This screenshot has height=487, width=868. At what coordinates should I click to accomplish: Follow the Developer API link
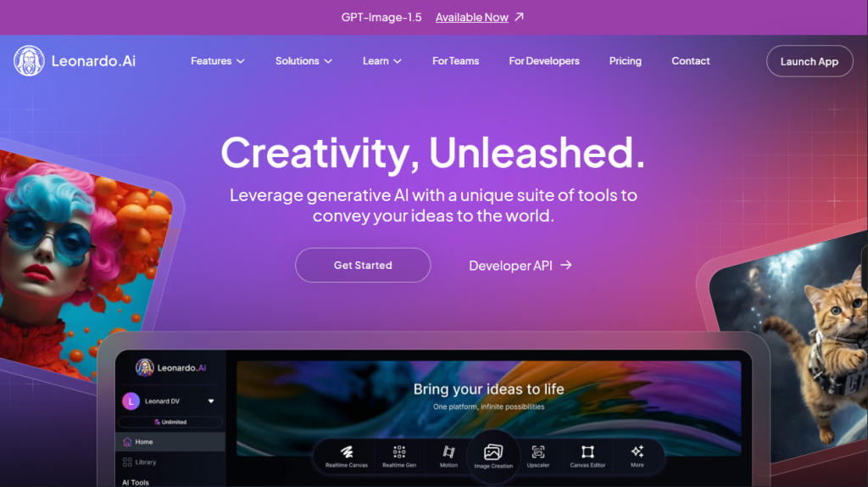[520, 266]
